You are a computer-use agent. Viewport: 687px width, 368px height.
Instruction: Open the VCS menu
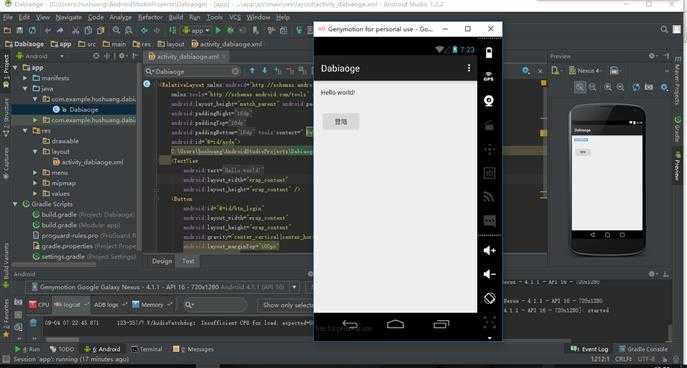pos(235,18)
